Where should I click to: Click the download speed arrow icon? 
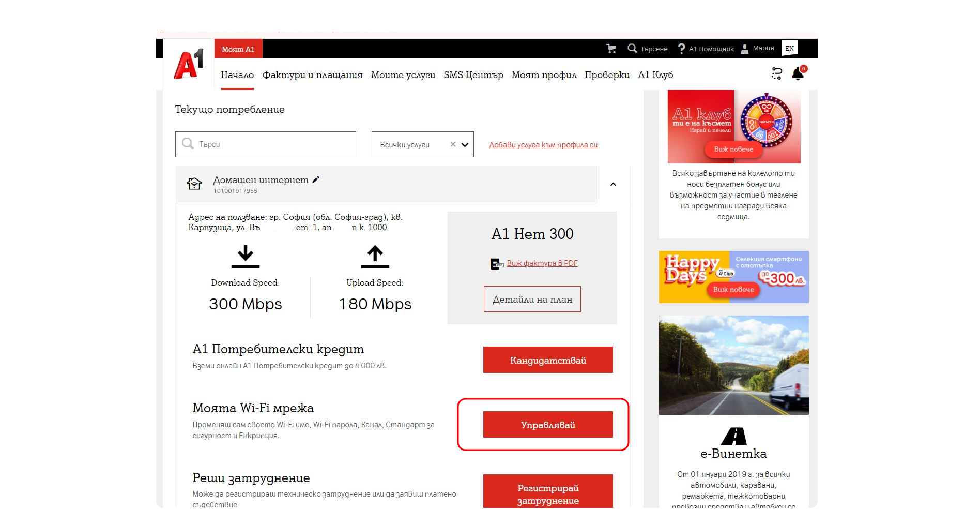coord(246,257)
